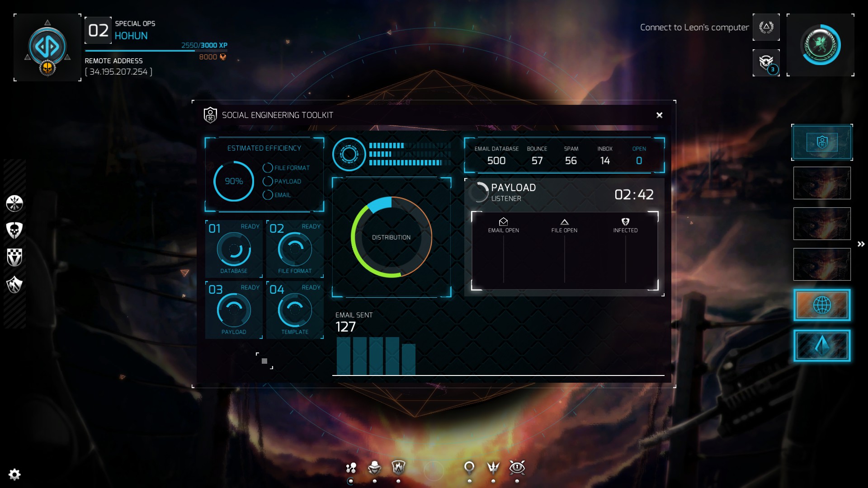
Task: Open the hat agent icon in bottom bar
Action: pos(374,468)
